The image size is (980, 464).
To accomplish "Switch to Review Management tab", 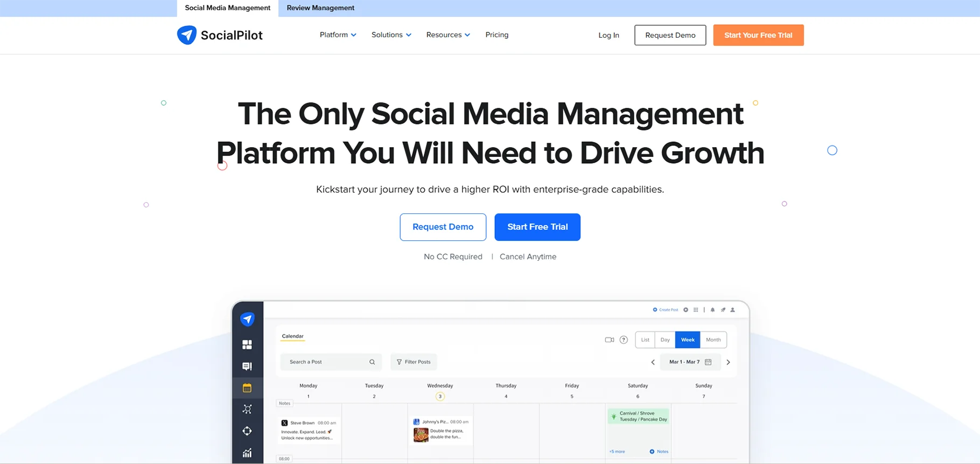I will (x=320, y=8).
